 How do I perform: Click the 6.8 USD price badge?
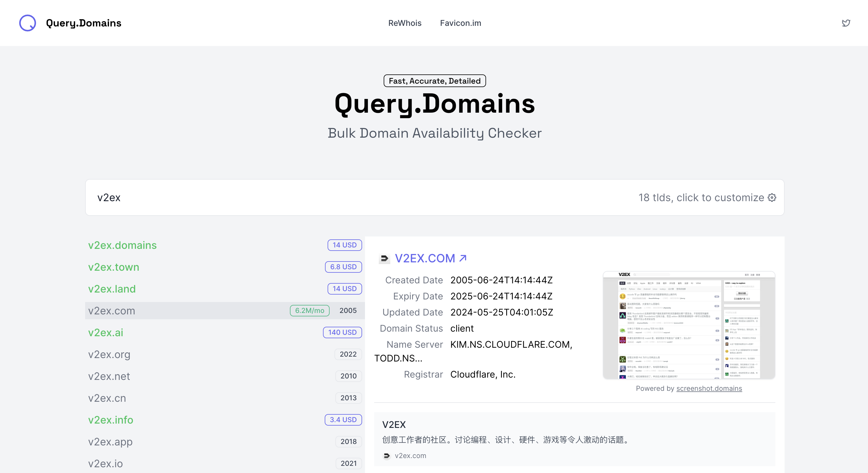pos(343,267)
